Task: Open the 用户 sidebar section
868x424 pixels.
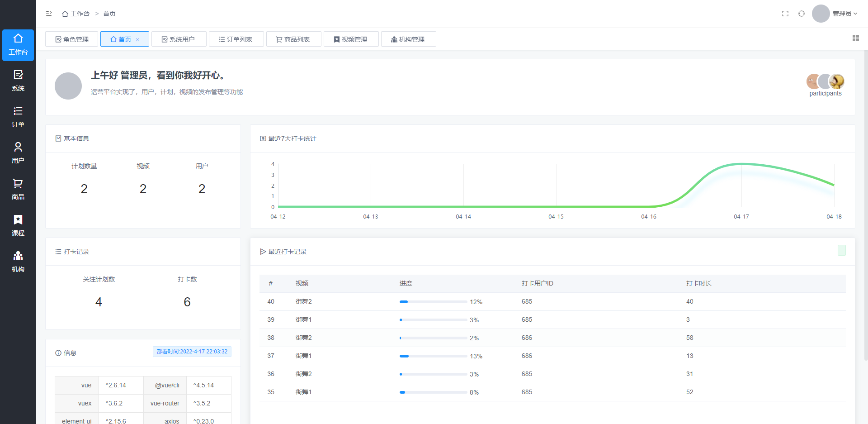Action: 18,153
